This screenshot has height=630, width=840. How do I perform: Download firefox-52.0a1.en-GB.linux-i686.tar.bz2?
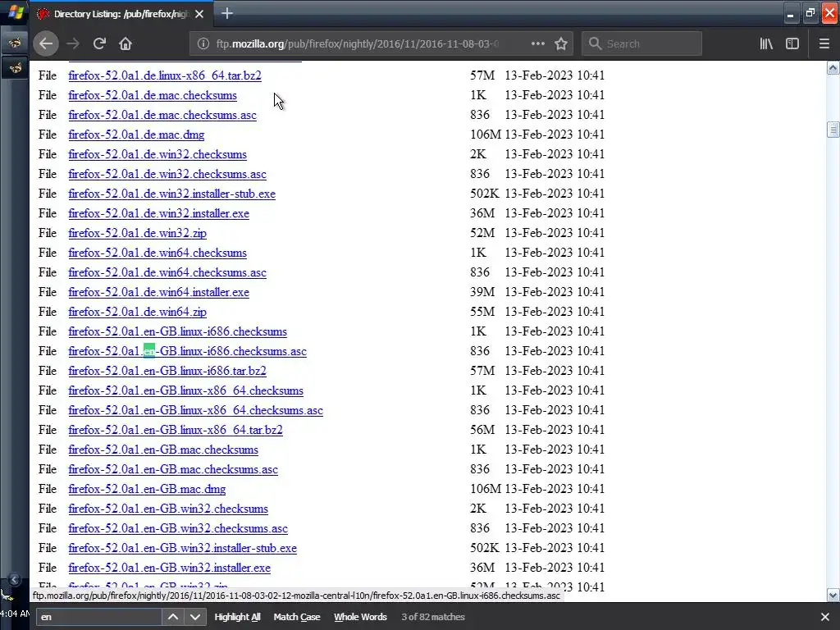[x=167, y=371]
